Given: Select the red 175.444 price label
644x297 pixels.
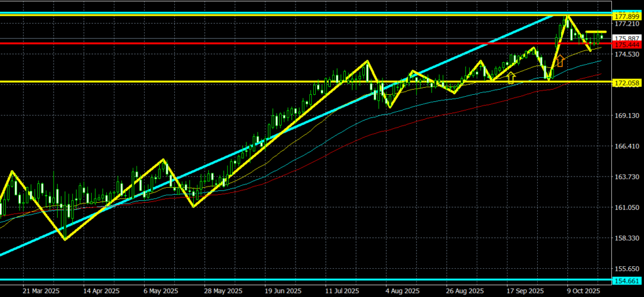Looking at the screenshot, I should pos(627,45).
